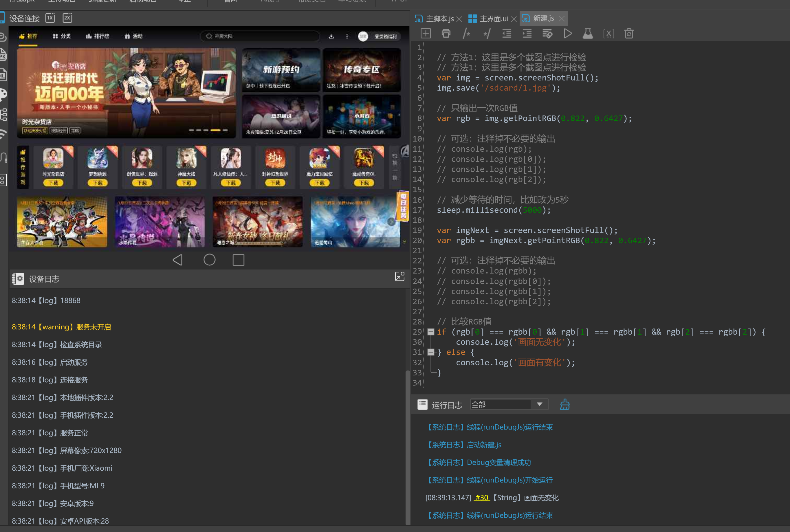Close the 主脚本.js tab
The image size is (790, 532).
[x=459, y=19]
